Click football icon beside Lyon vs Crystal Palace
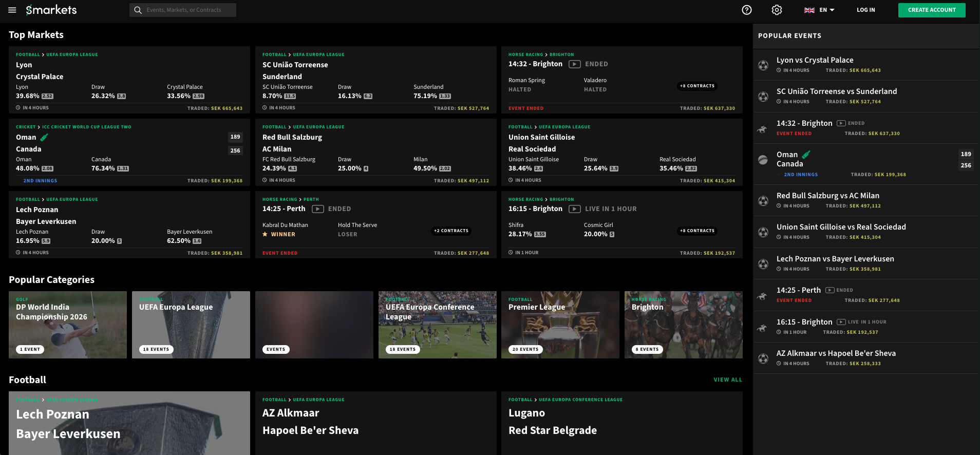 coord(763,65)
